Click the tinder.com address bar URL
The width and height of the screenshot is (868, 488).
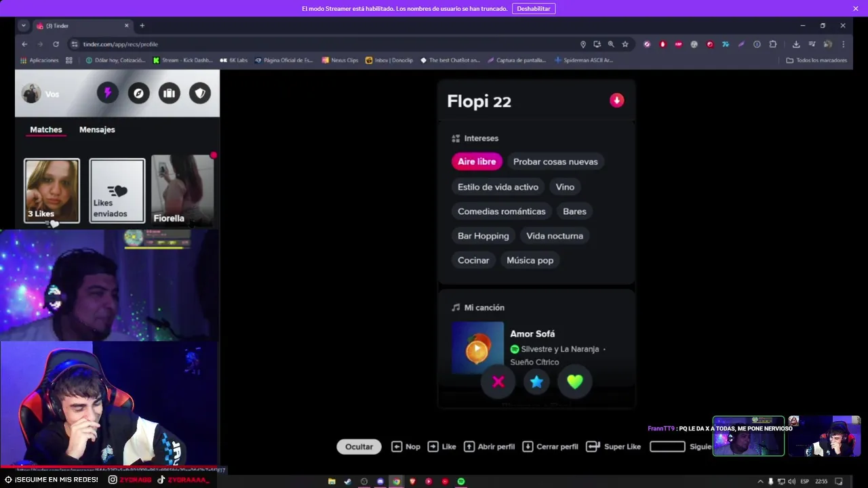coord(120,44)
